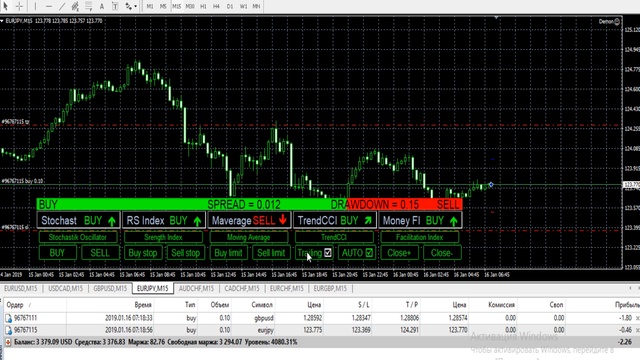Select the horizontal line drawing tool
Screen dimensions: 640x360
(x=49, y=6)
